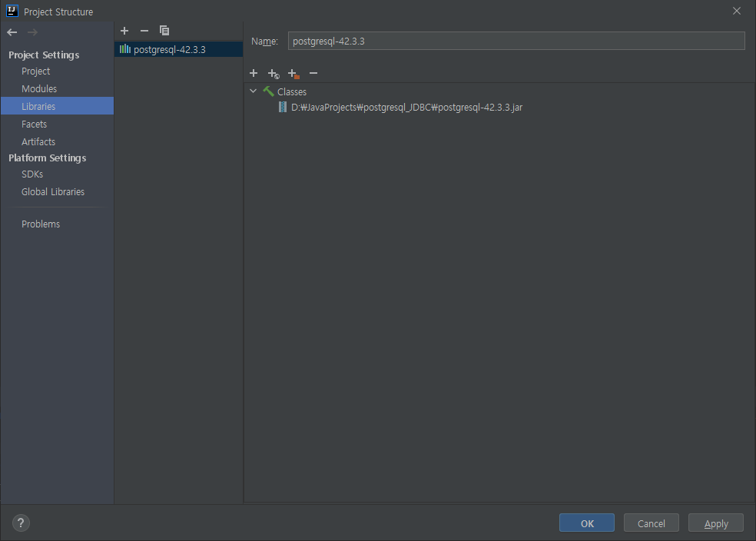
Task: Click the add with folder icon in Classes toolbar
Action: (x=293, y=73)
